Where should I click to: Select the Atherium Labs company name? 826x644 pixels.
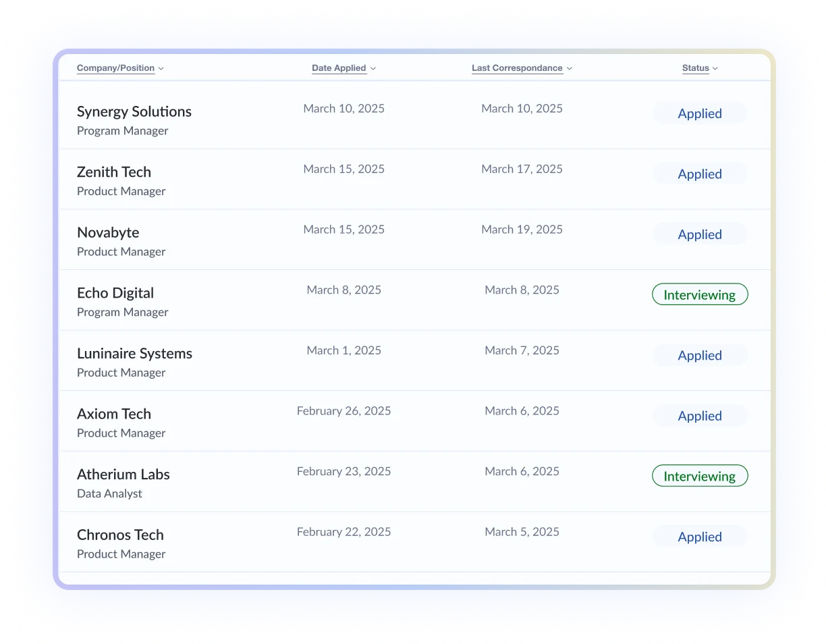point(123,475)
